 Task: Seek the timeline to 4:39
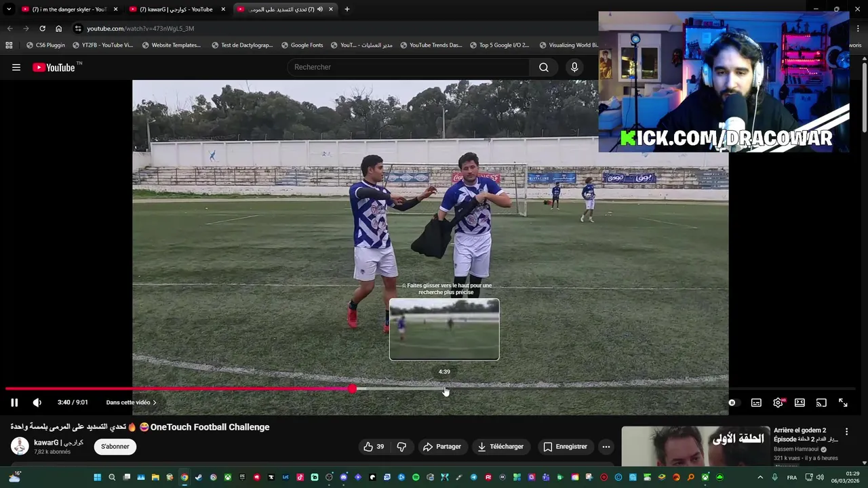click(x=445, y=389)
